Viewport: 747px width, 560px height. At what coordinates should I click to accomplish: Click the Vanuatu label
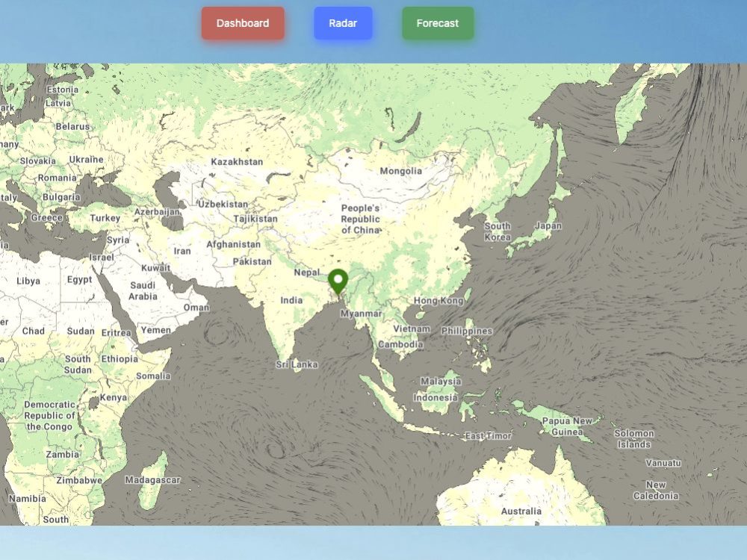tap(663, 463)
